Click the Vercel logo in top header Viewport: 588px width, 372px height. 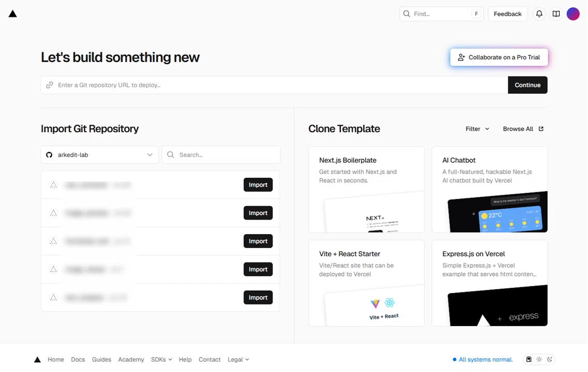point(13,14)
